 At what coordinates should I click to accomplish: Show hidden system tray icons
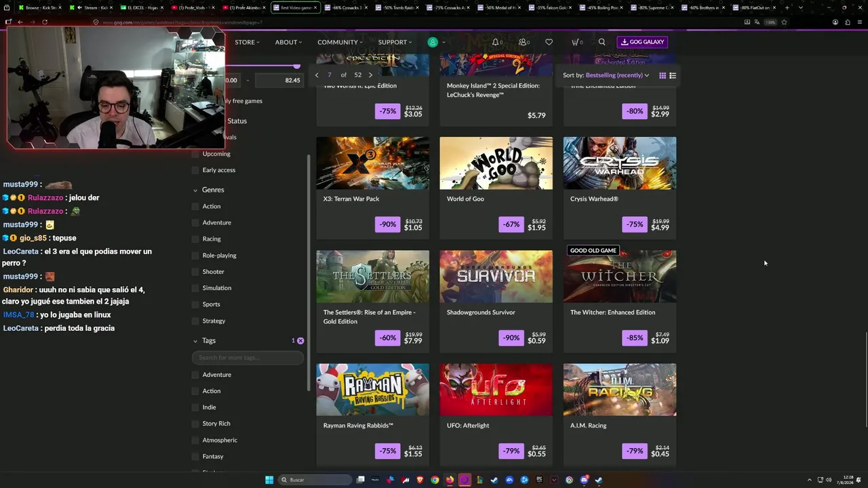(x=809, y=480)
